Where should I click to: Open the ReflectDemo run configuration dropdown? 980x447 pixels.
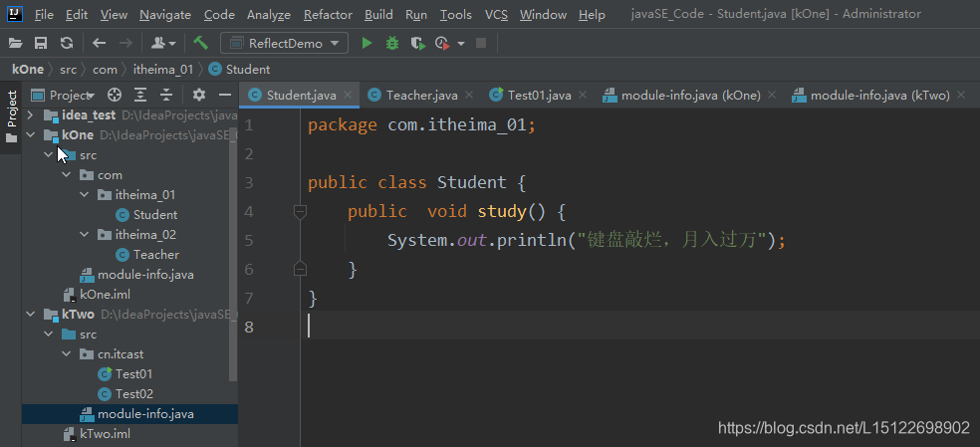click(284, 43)
